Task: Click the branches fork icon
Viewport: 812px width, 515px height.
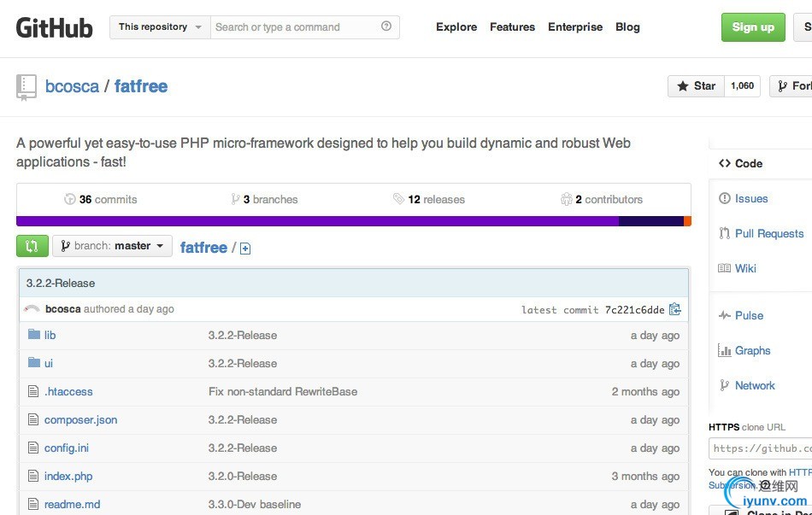Action: point(235,199)
